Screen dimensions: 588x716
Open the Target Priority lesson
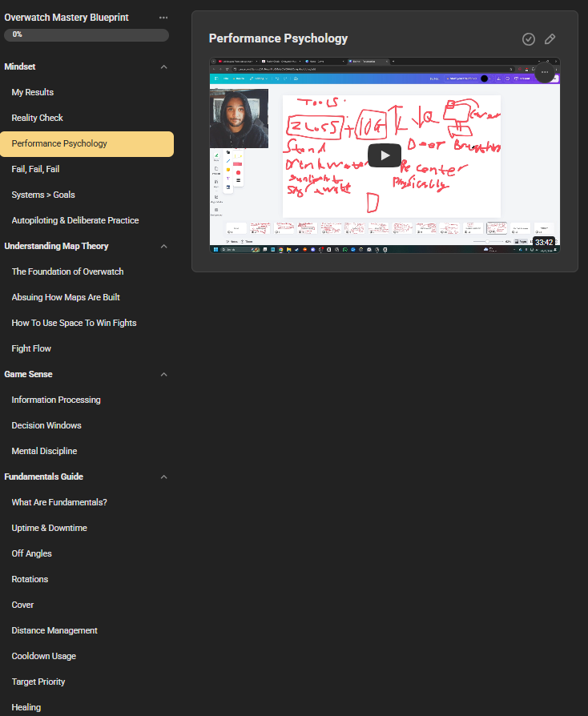(87, 682)
